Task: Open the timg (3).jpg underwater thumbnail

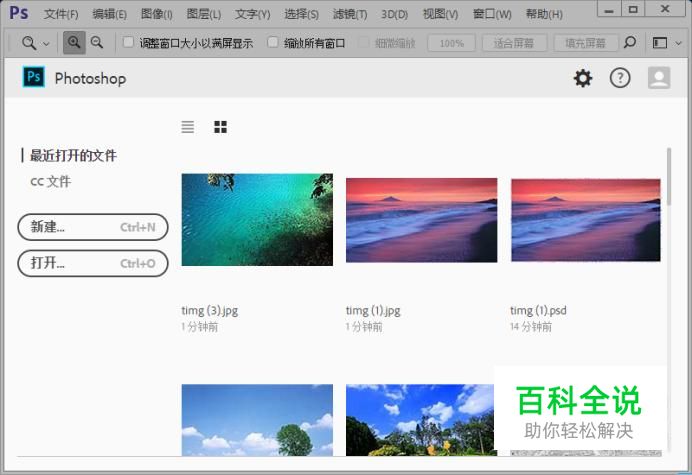Action: click(257, 219)
